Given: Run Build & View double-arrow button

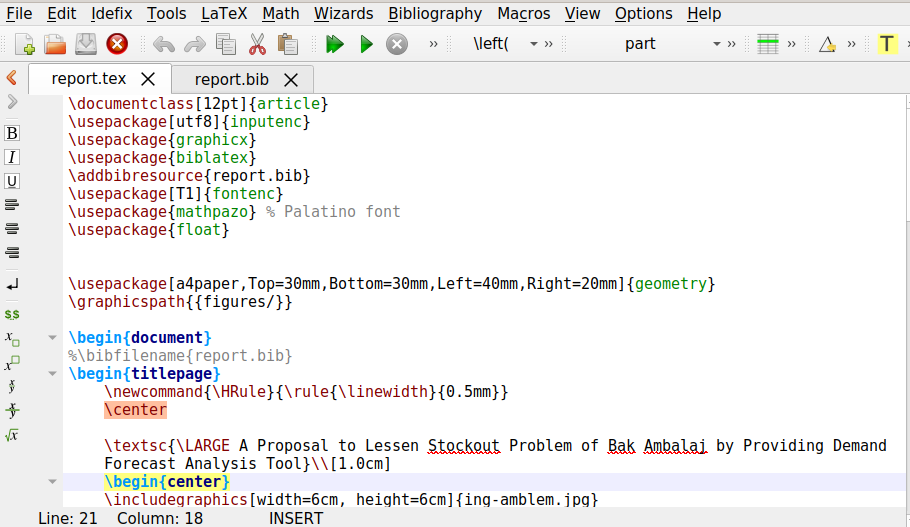Looking at the screenshot, I should click(x=335, y=44).
